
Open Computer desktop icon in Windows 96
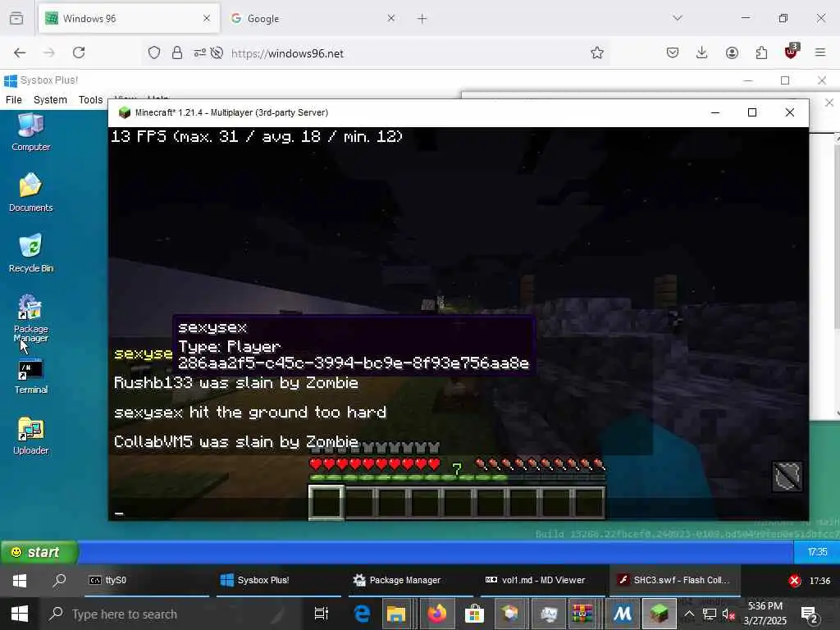pos(31,133)
